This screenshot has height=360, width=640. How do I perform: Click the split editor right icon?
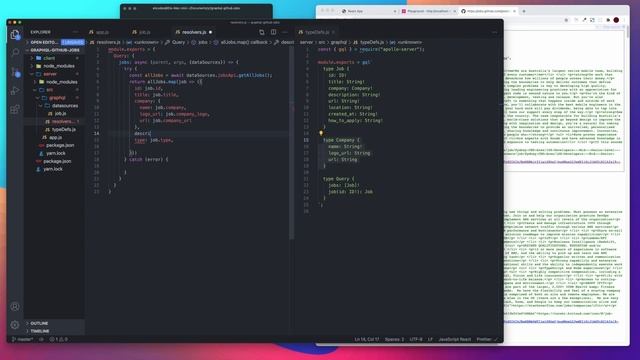coord(273,32)
